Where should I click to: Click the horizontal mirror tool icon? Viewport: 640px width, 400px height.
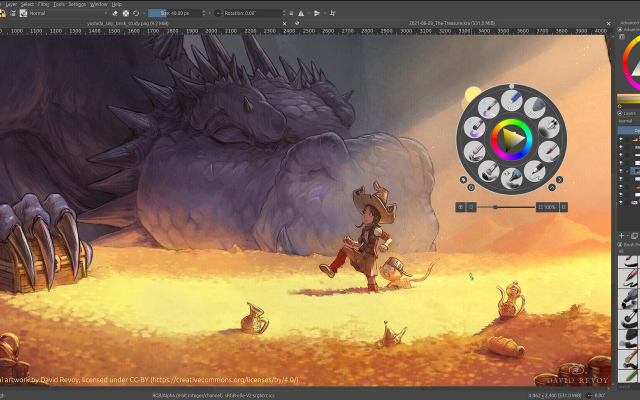(301, 13)
